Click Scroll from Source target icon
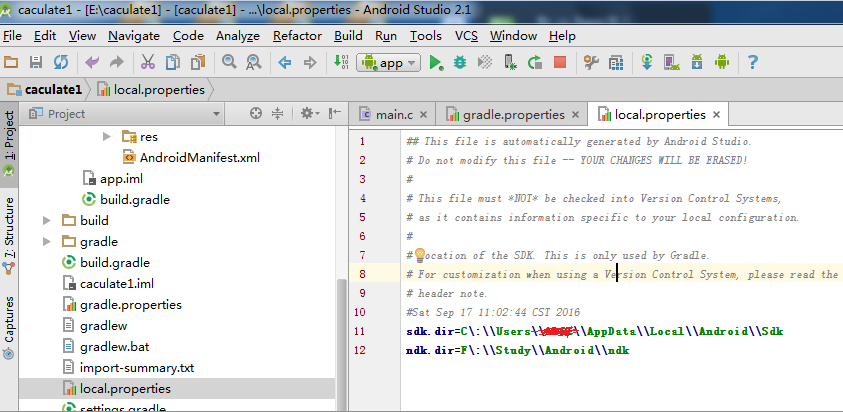The width and height of the screenshot is (843, 412). [256, 113]
